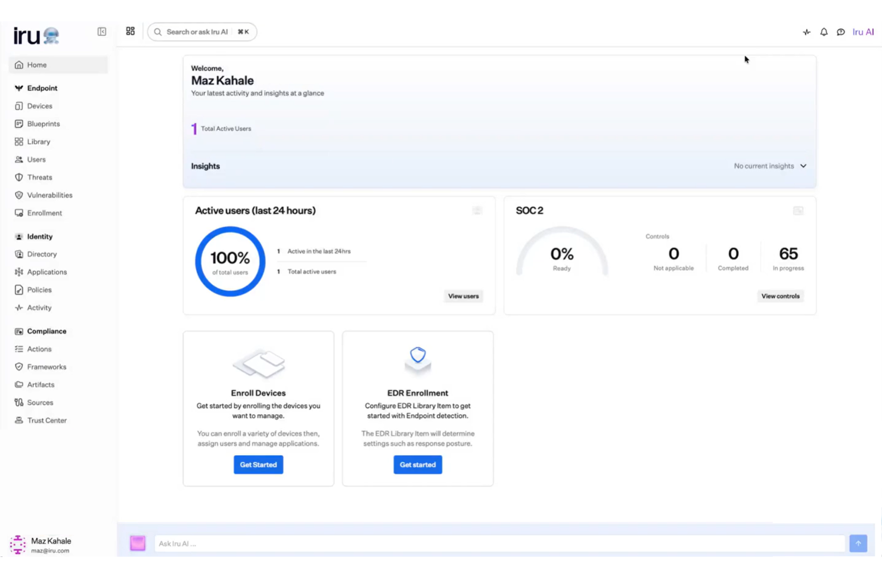Image resolution: width=882 pixels, height=588 pixels.
Task: Open help using the chat bubble icon
Action: pyautogui.click(x=840, y=32)
